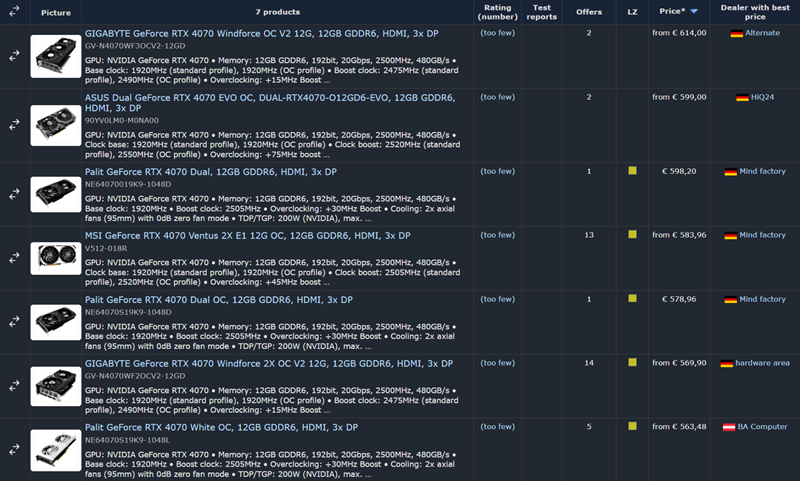Click the German flag next to HiQ24

[742, 98]
